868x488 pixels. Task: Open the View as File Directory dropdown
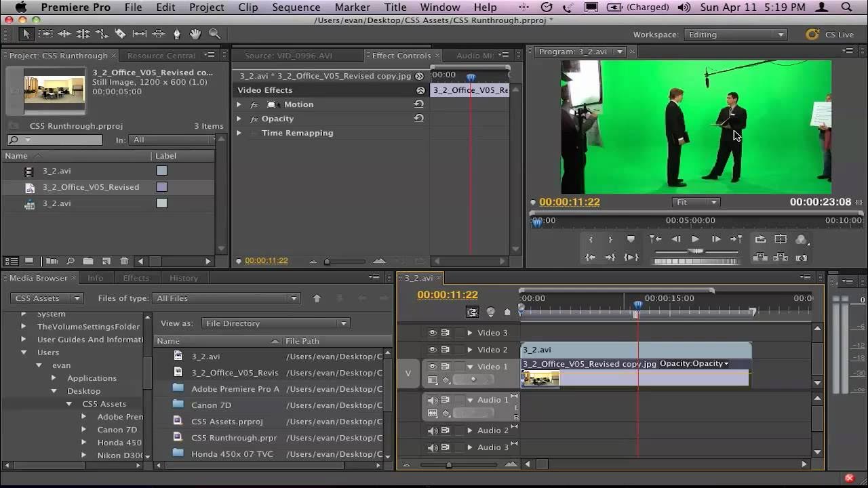[x=275, y=323]
